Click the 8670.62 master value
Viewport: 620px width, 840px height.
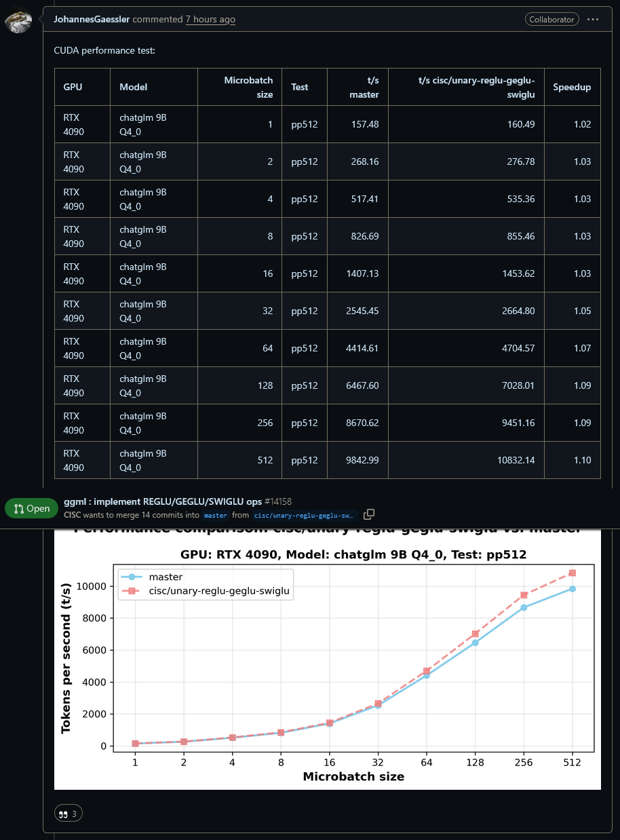tap(363, 423)
